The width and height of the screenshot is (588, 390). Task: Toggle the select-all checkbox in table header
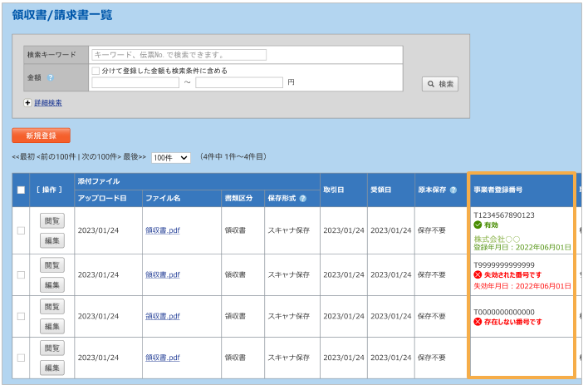[21, 190]
